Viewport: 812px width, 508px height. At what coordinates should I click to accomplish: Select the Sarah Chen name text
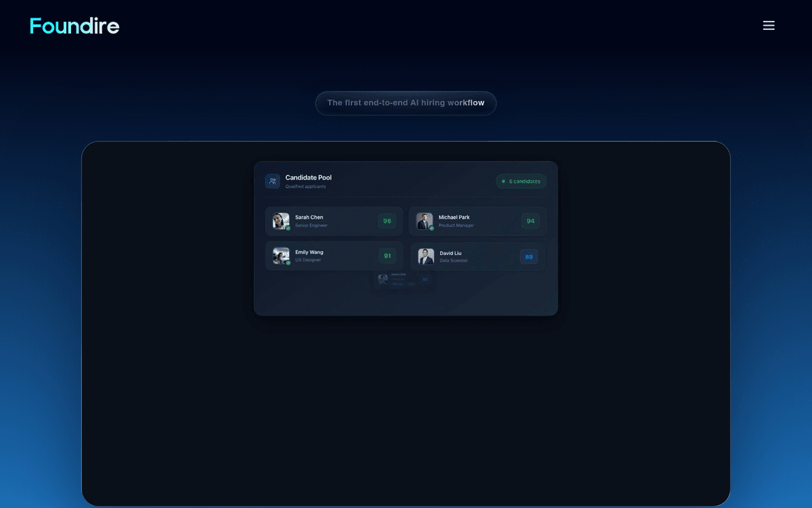point(309,217)
